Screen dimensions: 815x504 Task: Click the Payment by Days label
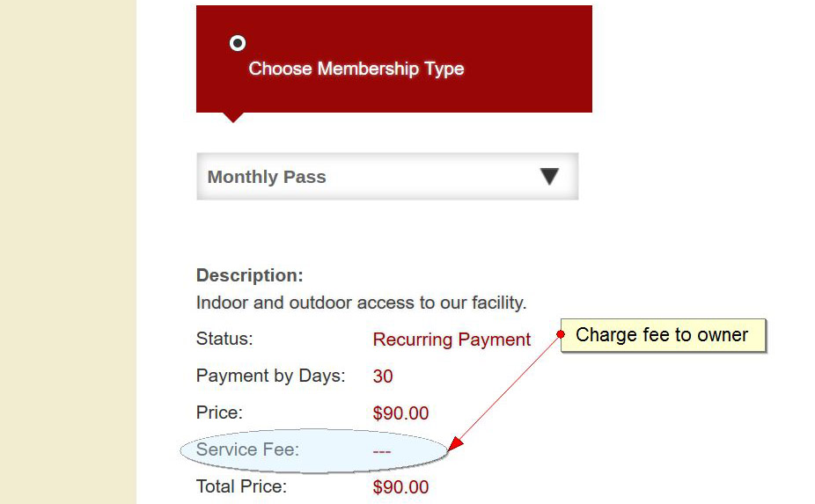[x=270, y=376]
